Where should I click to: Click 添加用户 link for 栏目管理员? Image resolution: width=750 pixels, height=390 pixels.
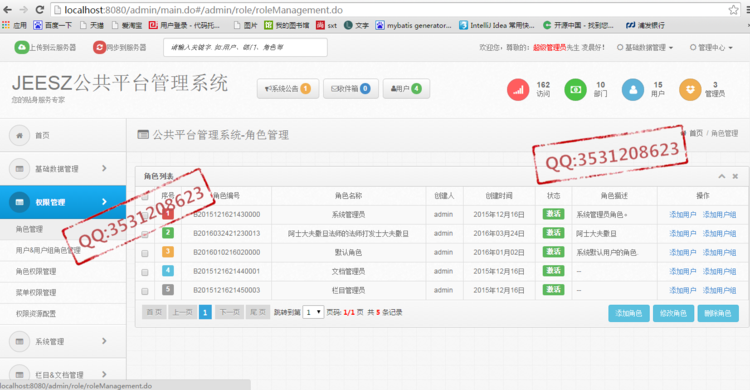683,290
